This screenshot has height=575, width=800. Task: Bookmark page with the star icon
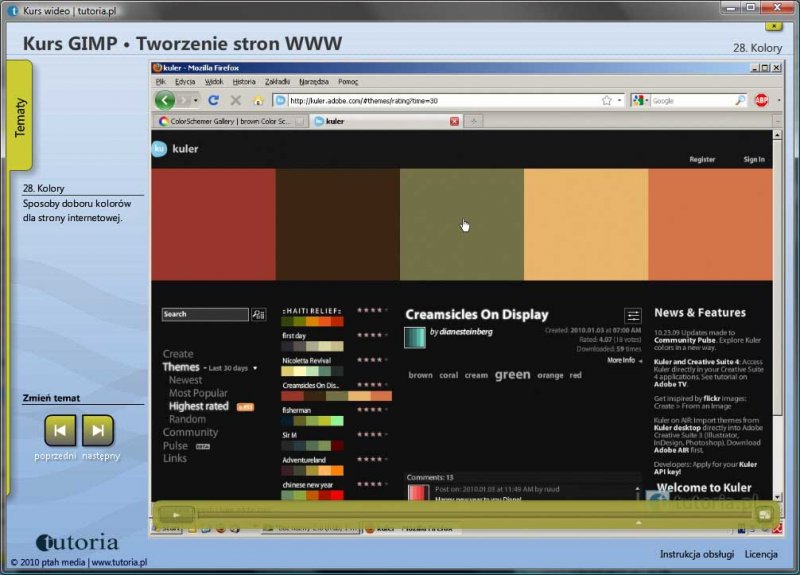[606, 100]
